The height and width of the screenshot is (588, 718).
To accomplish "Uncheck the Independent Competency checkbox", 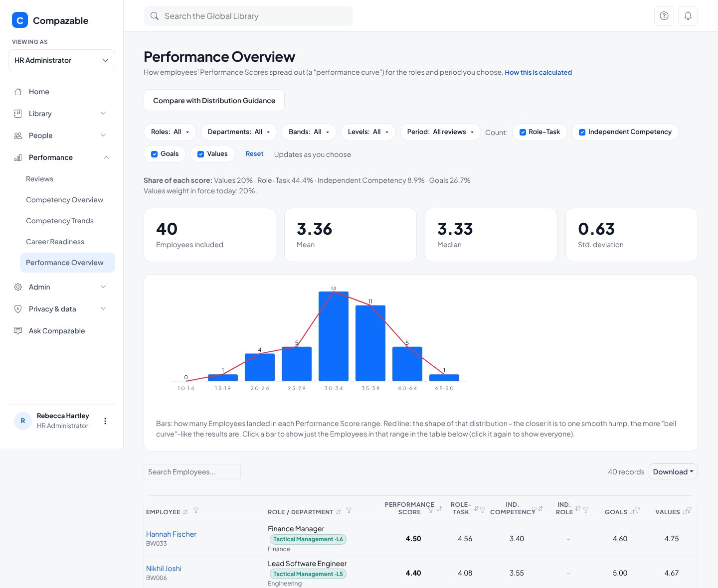I will [582, 132].
